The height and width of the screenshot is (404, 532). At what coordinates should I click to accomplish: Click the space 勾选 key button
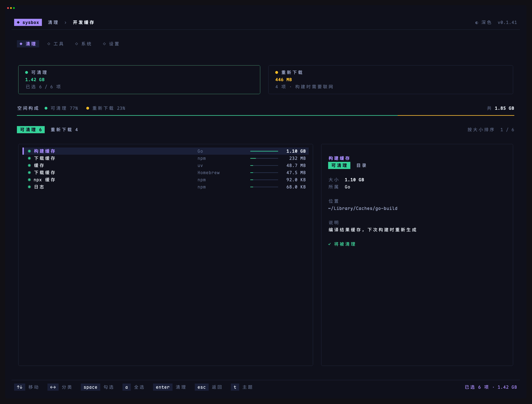tap(97, 387)
